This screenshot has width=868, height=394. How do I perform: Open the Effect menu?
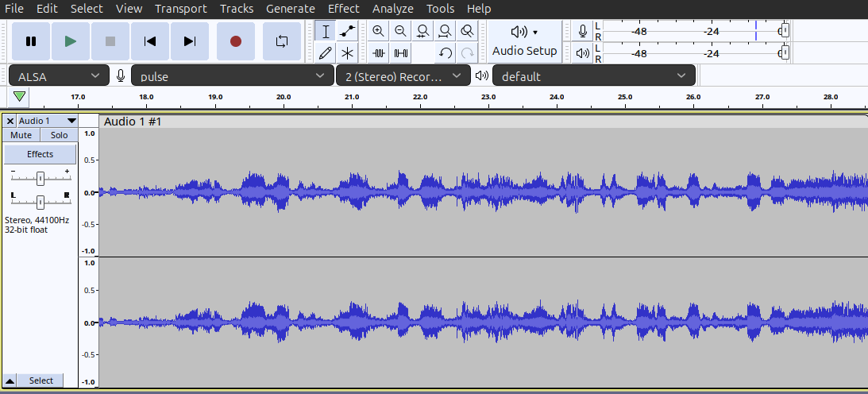tap(343, 9)
